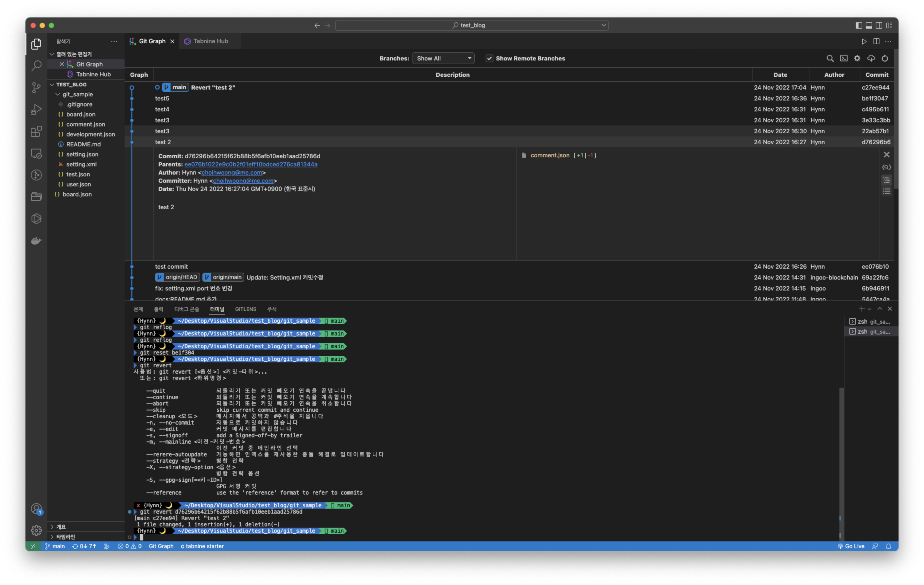This screenshot has height=585, width=924.
Task: Collapse the TEST_BLOG folder section
Action: [52, 84]
